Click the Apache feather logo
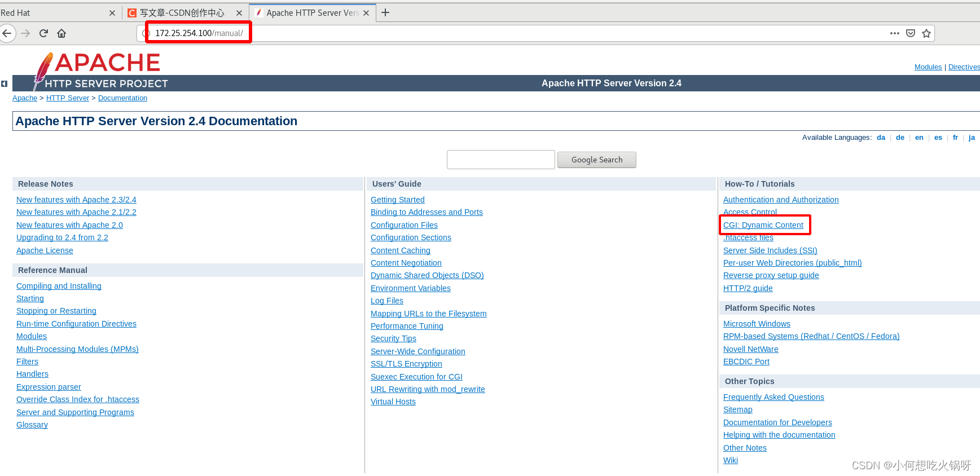 (x=43, y=70)
